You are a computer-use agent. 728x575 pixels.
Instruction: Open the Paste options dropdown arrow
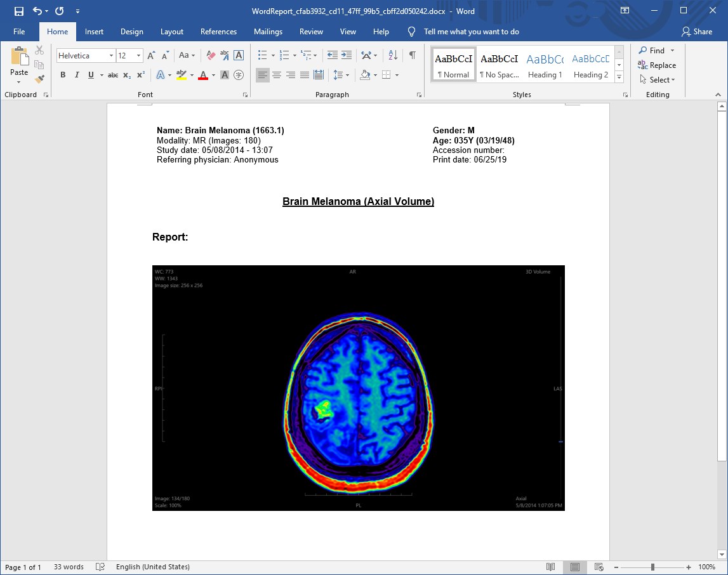pyautogui.click(x=18, y=83)
